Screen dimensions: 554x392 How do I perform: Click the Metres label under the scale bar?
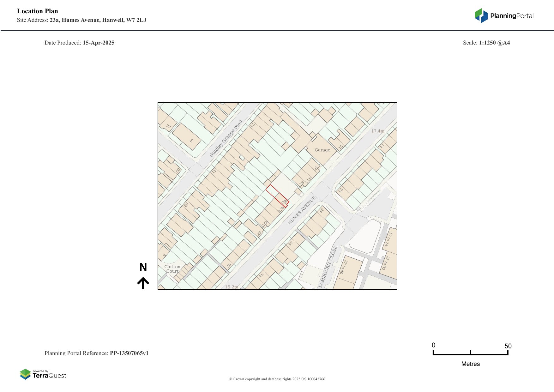point(470,364)
